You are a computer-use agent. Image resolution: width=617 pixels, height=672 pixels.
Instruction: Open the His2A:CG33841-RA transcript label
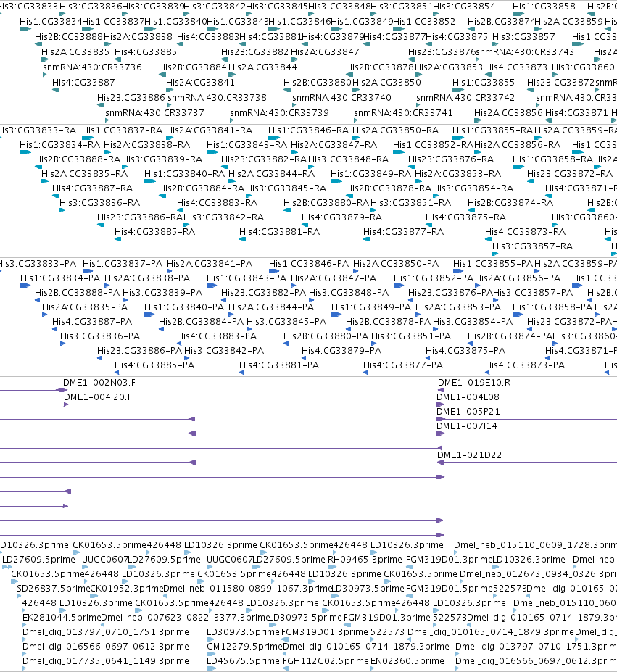[210, 130]
